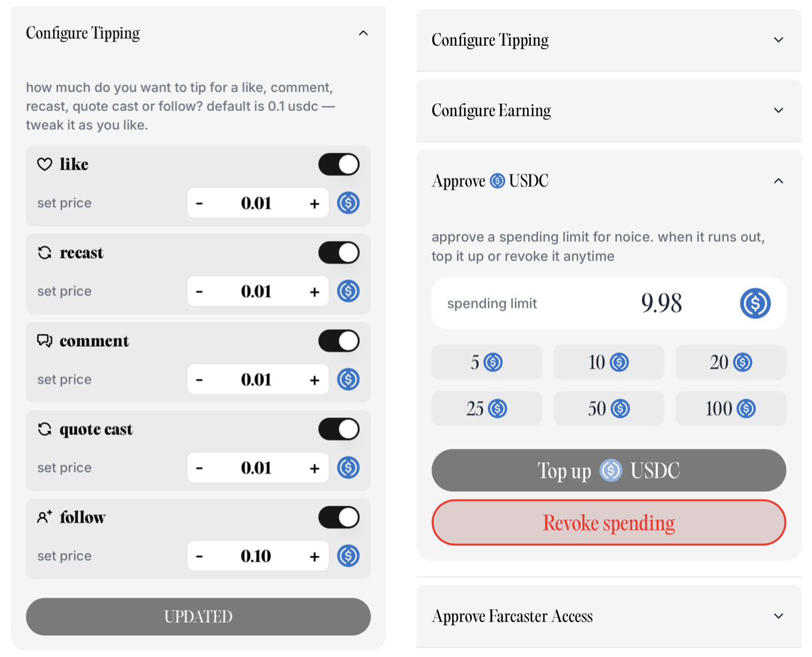Viewport: 812px width, 657px height.
Task: Collapse the Approve USDC section
Action: [778, 181]
